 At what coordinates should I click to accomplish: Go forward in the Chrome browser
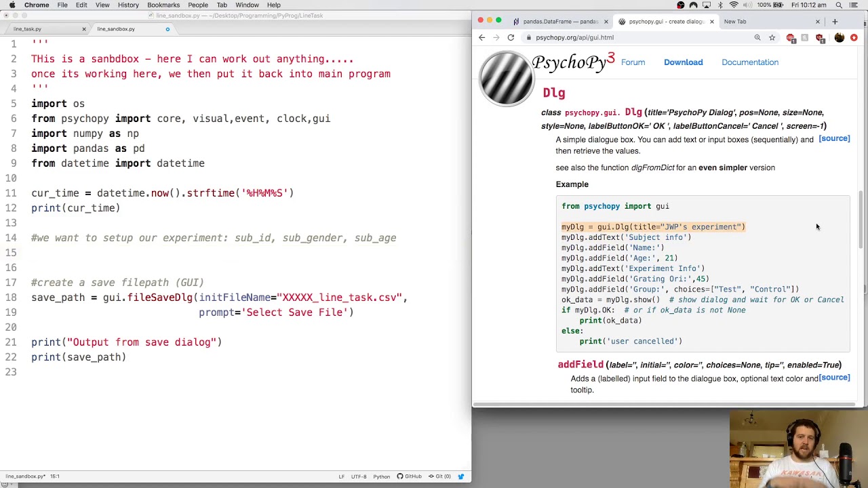pyautogui.click(x=496, y=37)
